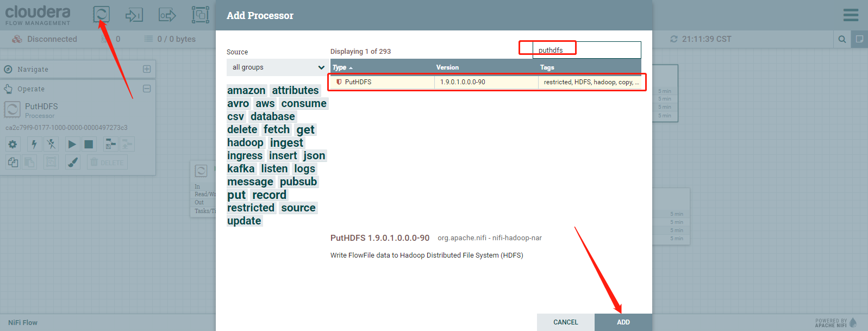This screenshot has width=868, height=331.
Task: Filter by the 'fetch' tag
Action: click(x=277, y=129)
